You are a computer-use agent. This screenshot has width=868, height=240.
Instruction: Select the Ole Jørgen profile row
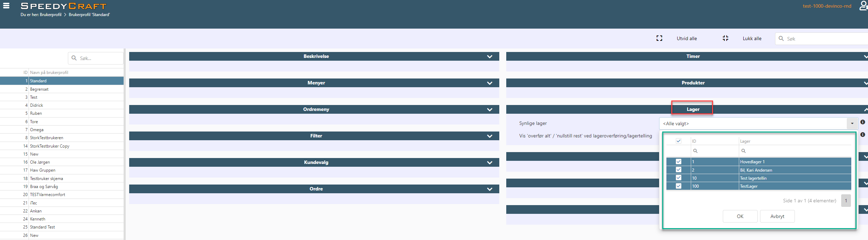pos(62,162)
